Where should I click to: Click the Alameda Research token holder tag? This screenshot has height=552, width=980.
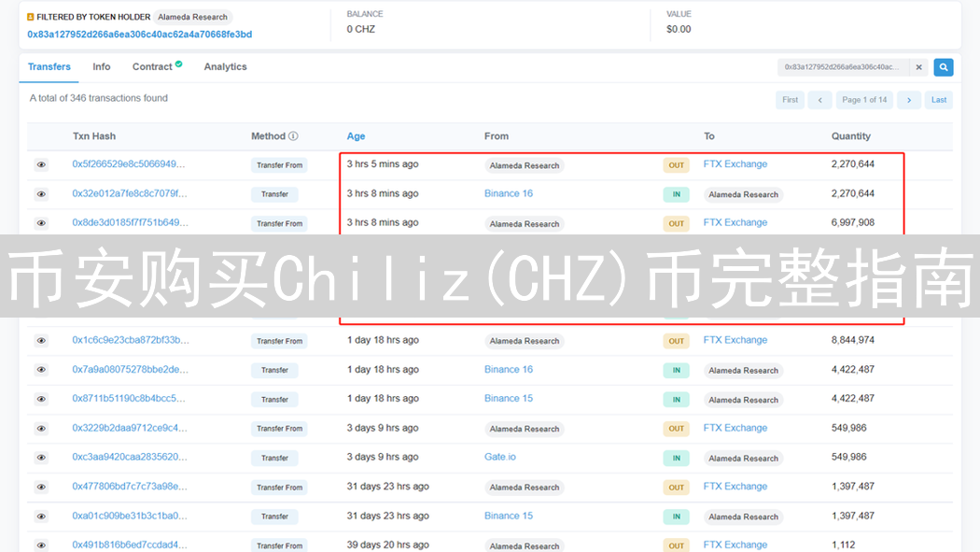192,17
